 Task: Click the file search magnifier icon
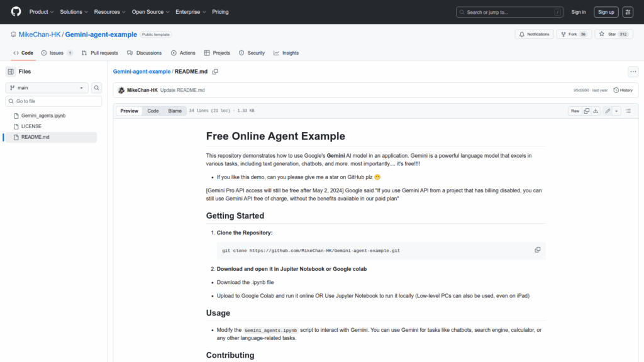point(97,88)
